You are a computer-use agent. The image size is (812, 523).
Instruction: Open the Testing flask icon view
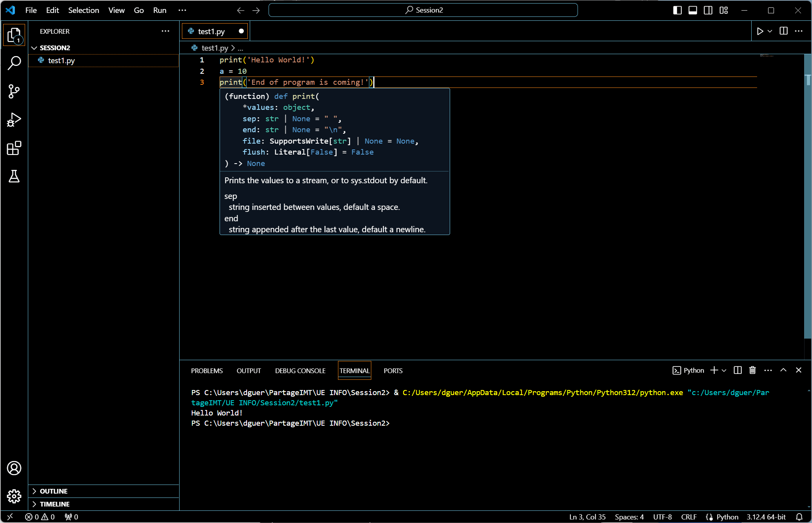[14, 177]
